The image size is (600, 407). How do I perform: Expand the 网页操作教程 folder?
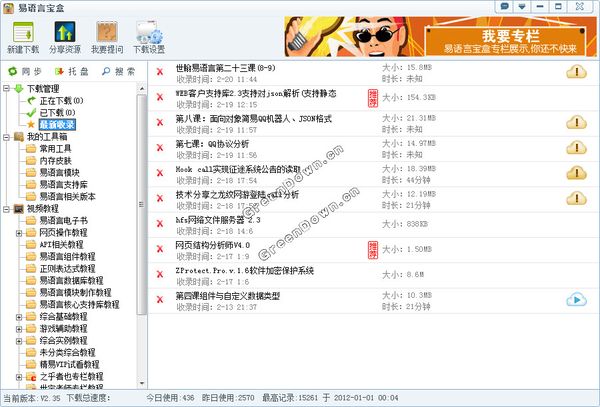[x=19, y=233]
